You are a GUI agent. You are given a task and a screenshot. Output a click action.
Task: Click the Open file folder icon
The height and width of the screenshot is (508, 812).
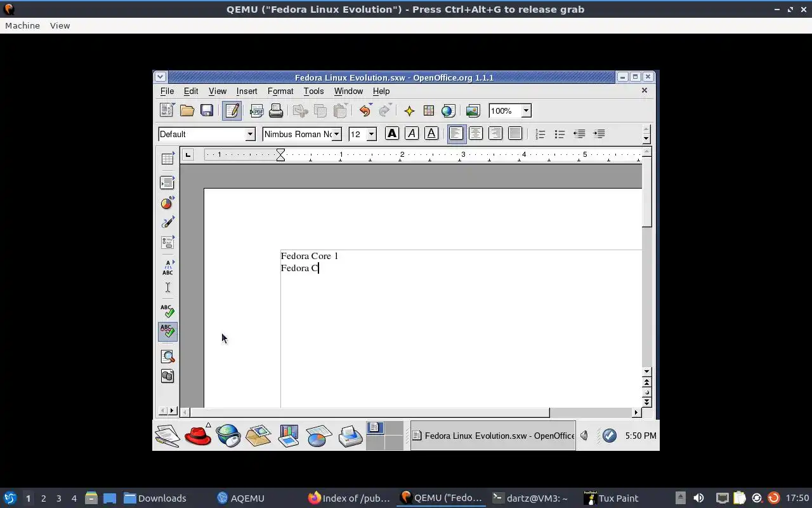tap(187, 110)
